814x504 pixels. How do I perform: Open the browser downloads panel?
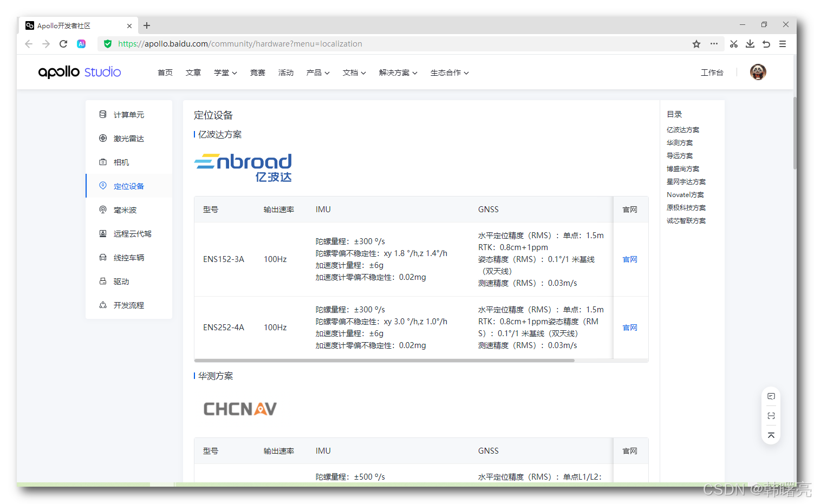coord(750,44)
